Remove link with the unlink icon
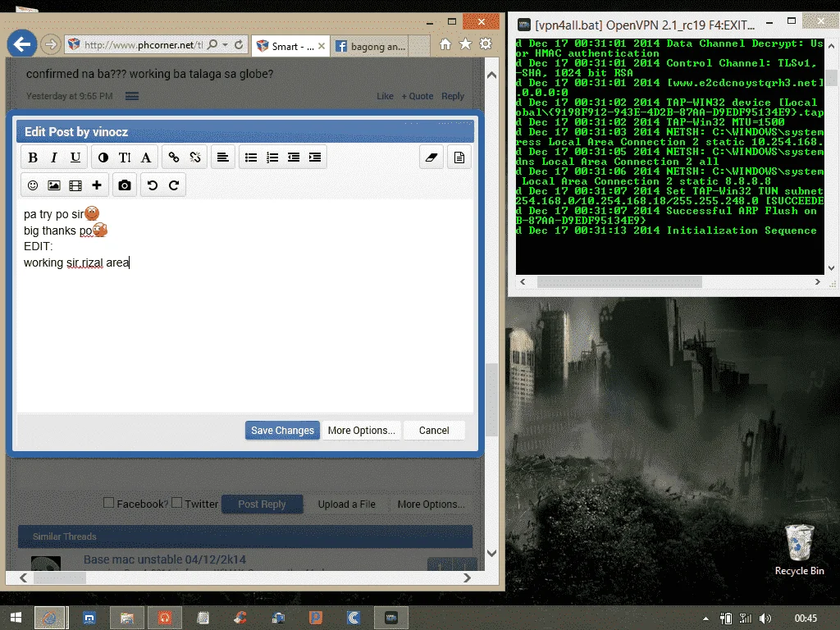 click(195, 157)
